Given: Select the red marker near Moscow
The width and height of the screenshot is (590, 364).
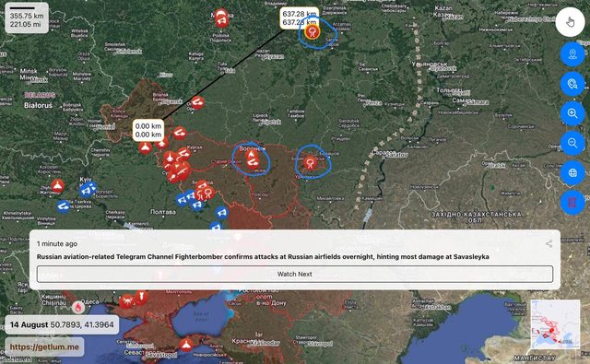Looking at the screenshot, I should (x=221, y=18).
